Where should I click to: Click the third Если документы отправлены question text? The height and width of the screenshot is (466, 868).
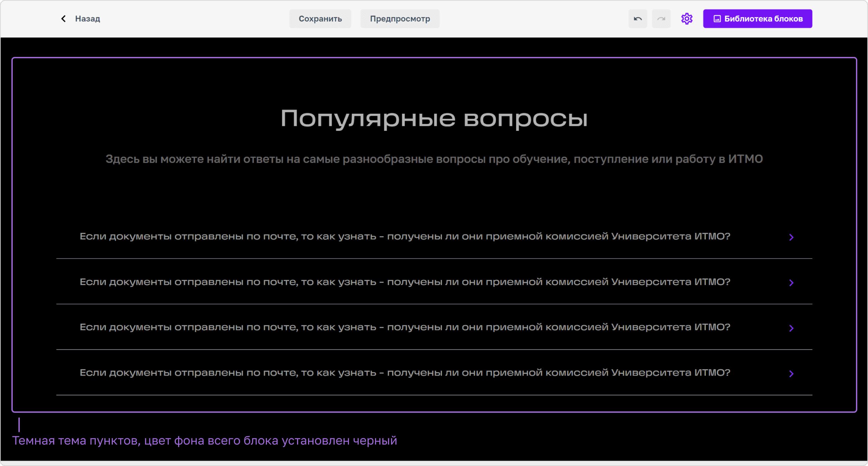(x=405, y=327)
